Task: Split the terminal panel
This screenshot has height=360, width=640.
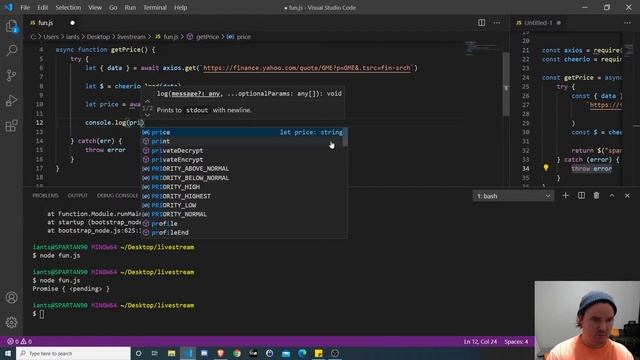Action: point(581,196)
